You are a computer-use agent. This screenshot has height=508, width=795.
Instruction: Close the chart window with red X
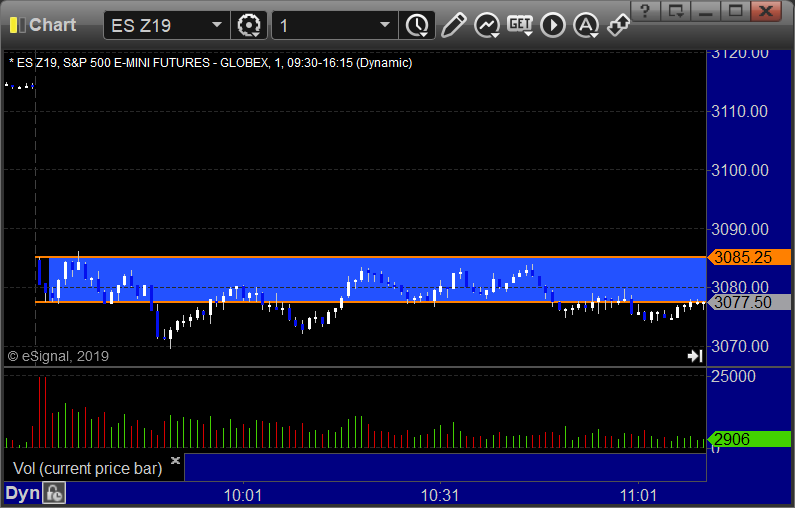[766, 11]
